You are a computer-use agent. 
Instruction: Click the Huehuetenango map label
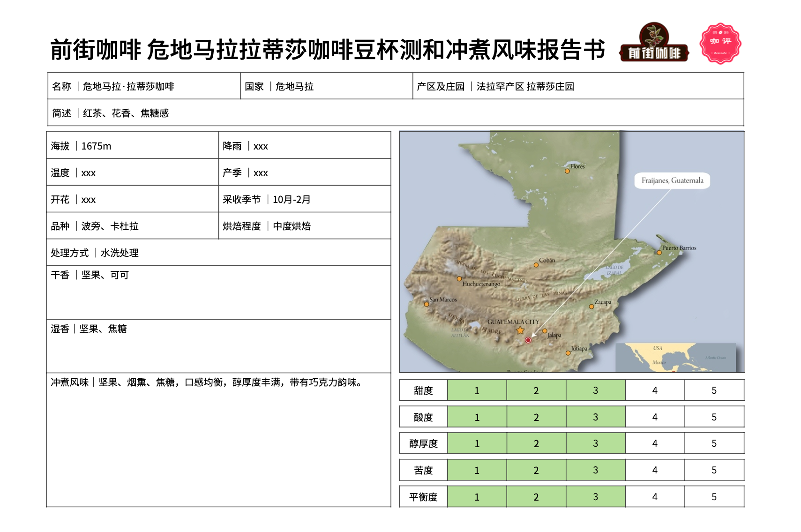pyautogui.click(x=481, y=284)
